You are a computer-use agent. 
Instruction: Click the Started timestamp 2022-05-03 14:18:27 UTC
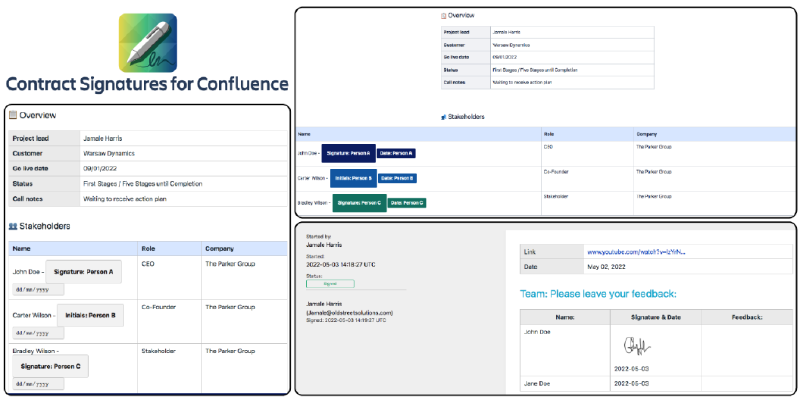(x=342, y=265)
